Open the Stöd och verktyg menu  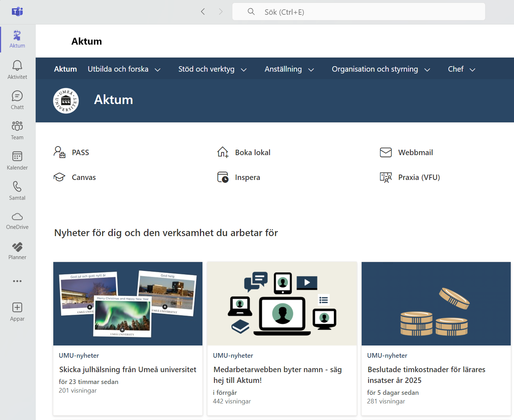click(206, 69)
